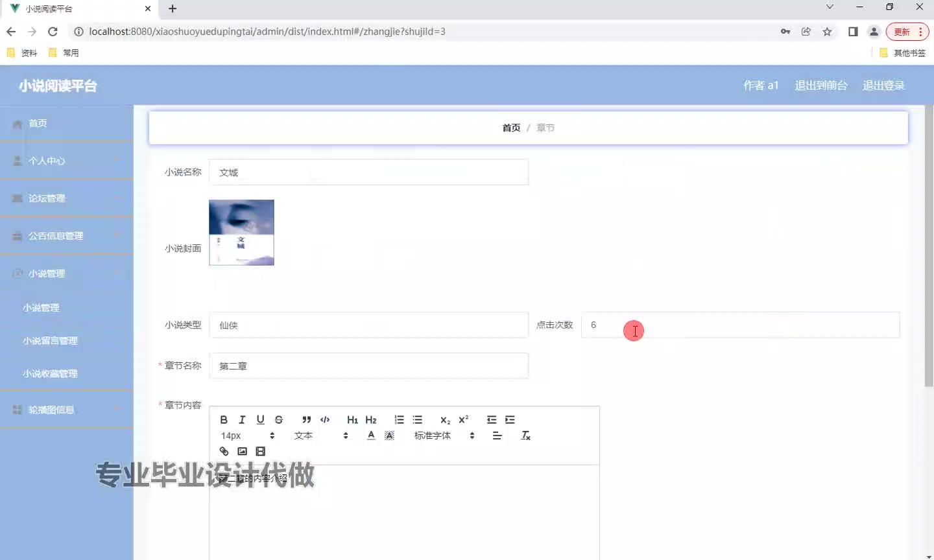The height and width of the screenshot is (560, 934).
Task: Insert bulleted list
Action: tap(418, 420)
